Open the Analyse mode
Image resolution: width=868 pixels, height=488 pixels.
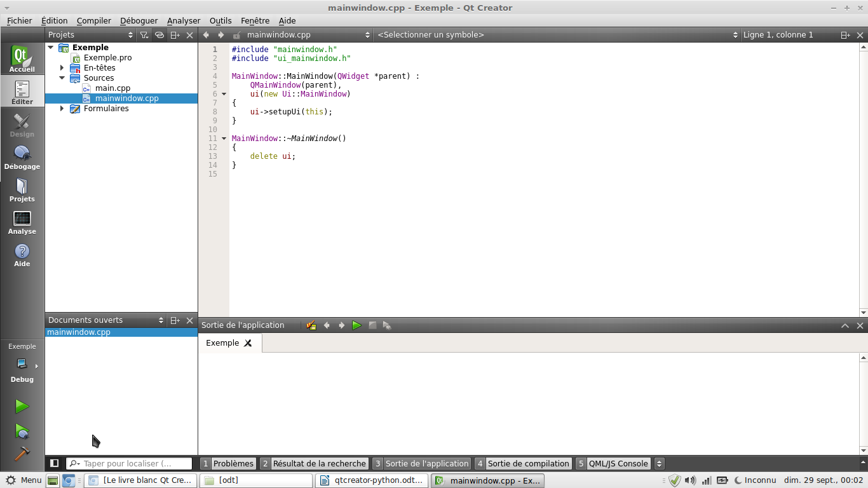22,222
